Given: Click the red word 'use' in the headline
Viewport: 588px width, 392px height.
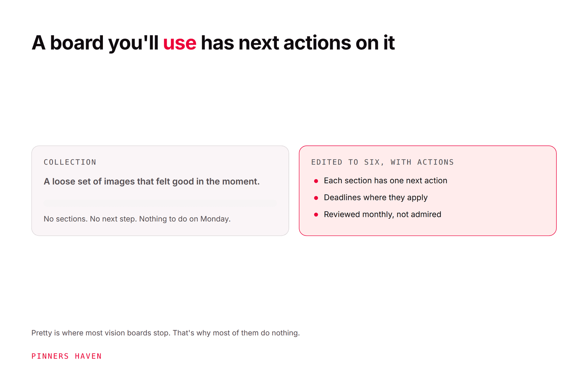Looking at the screenshot, I should coord(180,43).
